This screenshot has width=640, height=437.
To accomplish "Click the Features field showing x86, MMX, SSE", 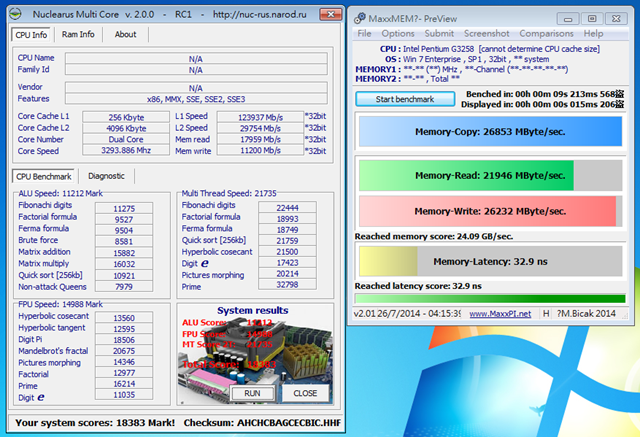I will coord(196,99).
